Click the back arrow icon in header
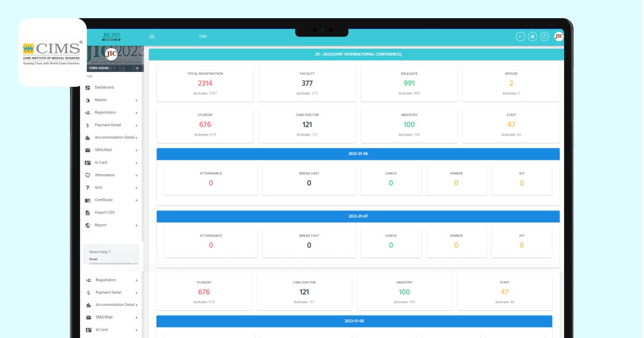The height and width of the screenshot is (338, 644). (520, 36)
